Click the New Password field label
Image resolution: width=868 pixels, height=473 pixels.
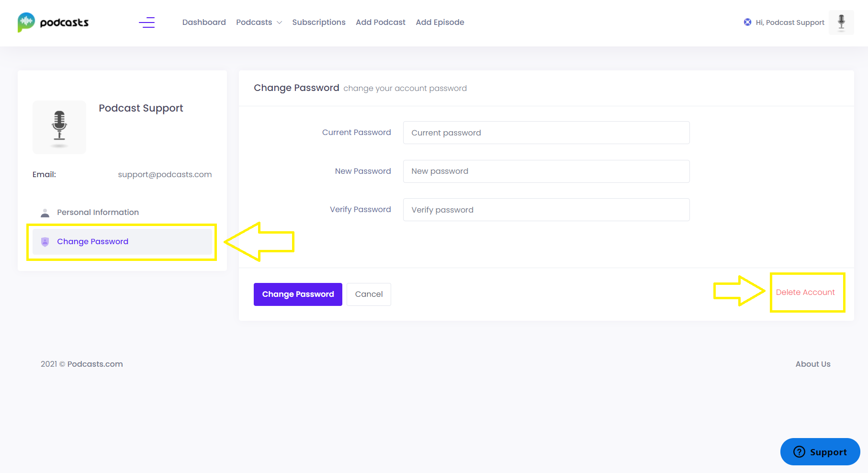(363, 171)
